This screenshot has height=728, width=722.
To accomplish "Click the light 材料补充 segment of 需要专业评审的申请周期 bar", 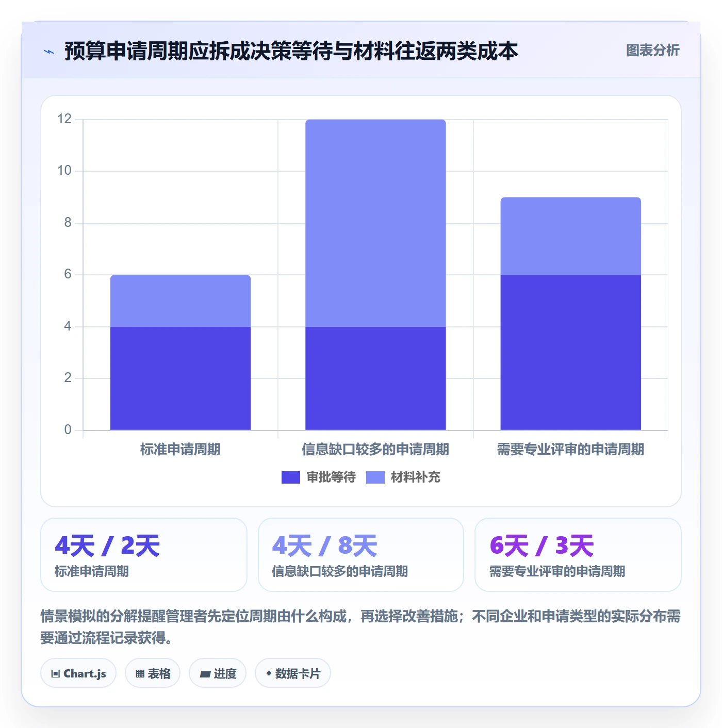I will 570,236.
